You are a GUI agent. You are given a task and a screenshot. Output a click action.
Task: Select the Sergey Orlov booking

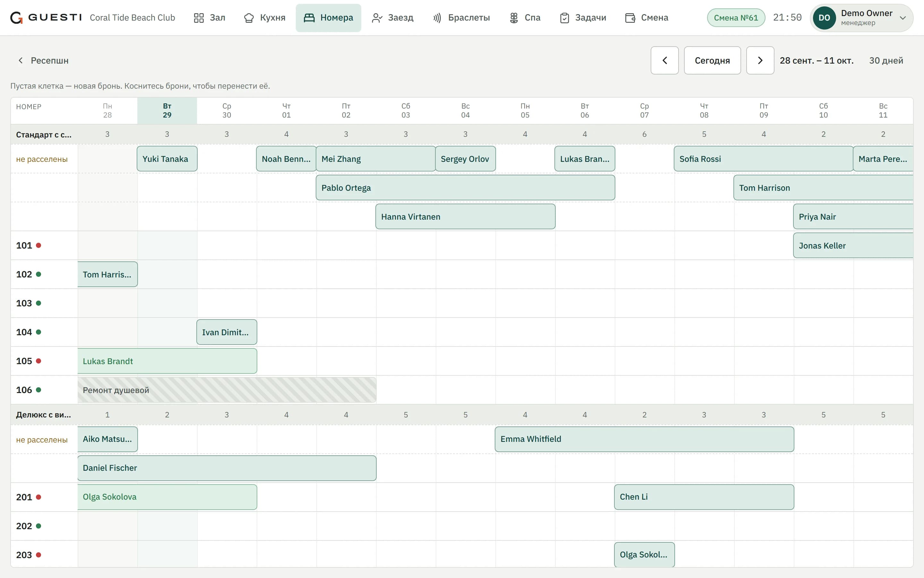click(x=466, y=159)
